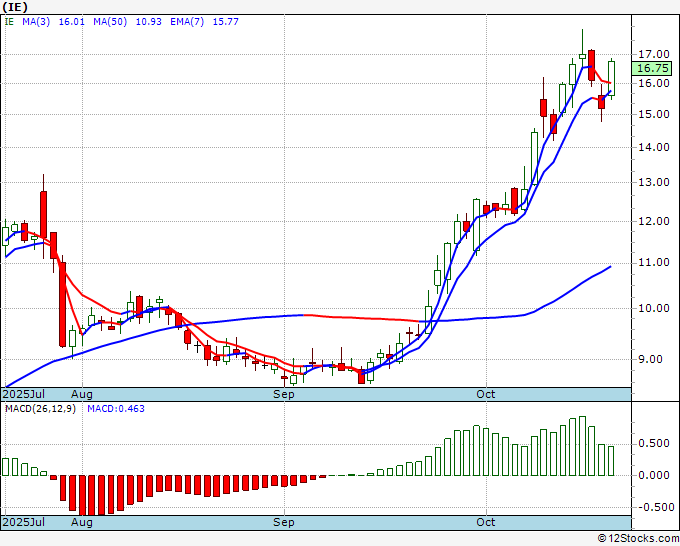This screenshot has height=546, width=680.
Task: Click Oct on the price chart axis
Action: [x=486, y=394]
